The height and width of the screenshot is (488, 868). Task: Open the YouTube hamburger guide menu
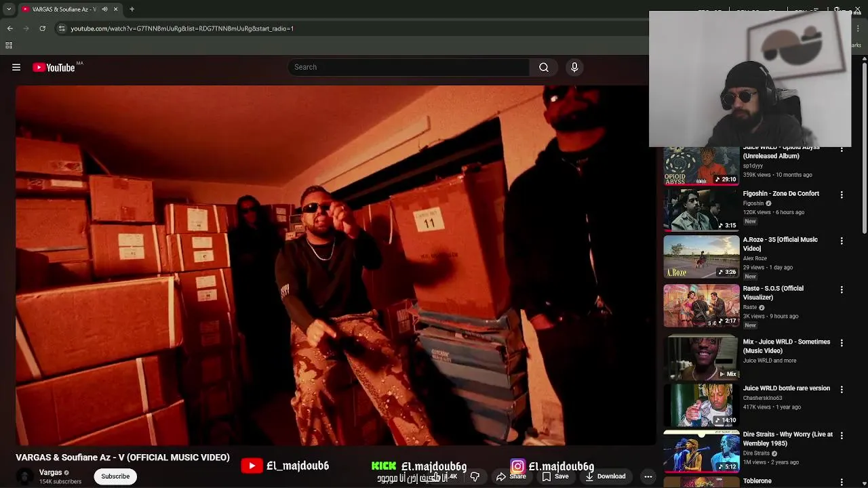click(16, 67)
